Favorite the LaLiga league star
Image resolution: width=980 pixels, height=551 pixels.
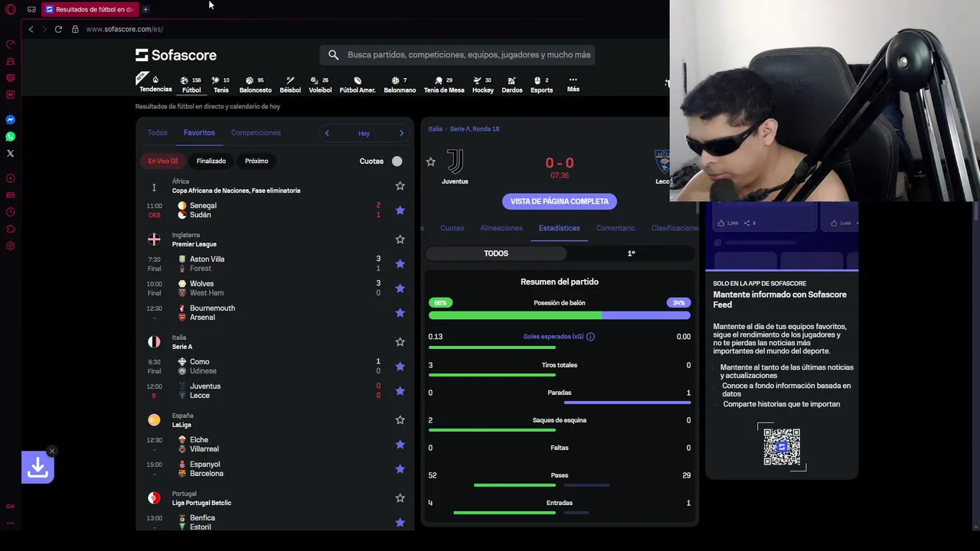click(400, 420)
